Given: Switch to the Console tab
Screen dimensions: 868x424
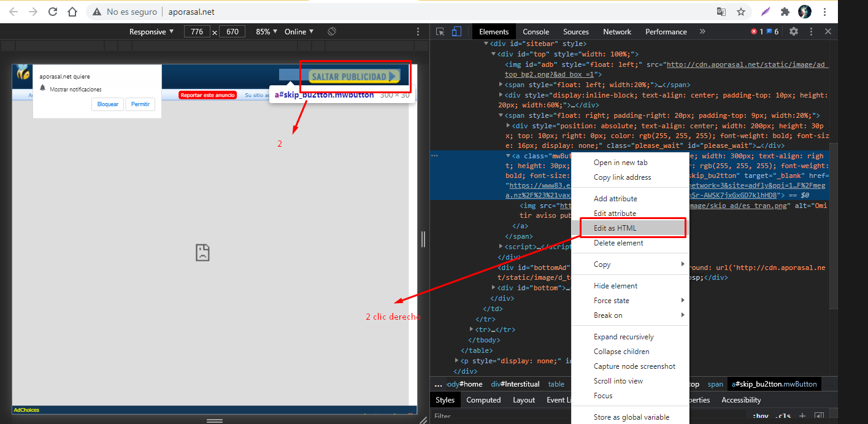Looking at the screenshot, I should (536, 31).
